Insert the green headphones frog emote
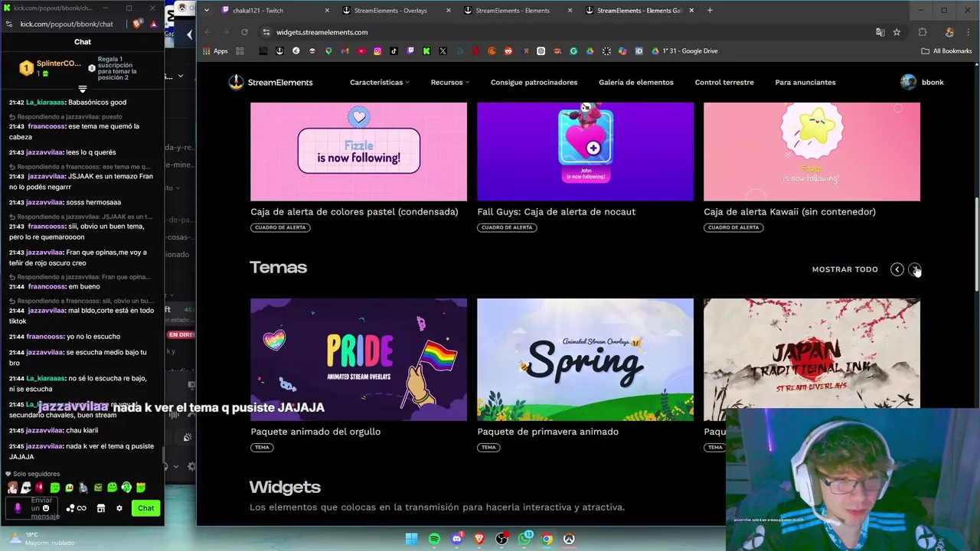980x551 pixels. (126, 487)
